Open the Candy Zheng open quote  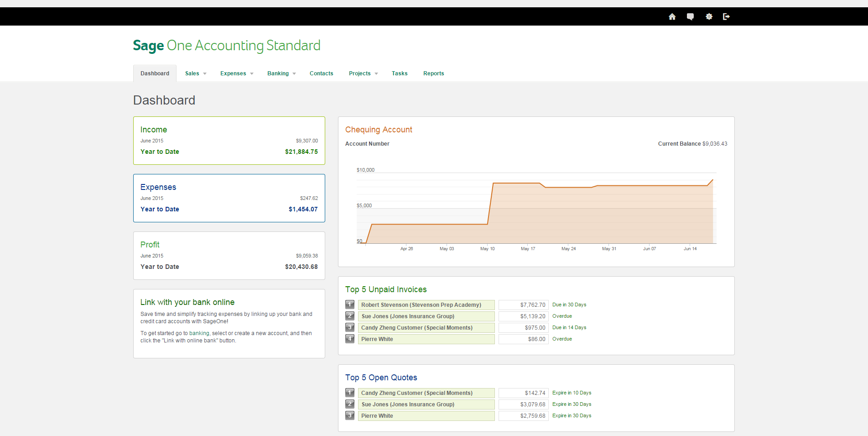(x=426, y=393)
